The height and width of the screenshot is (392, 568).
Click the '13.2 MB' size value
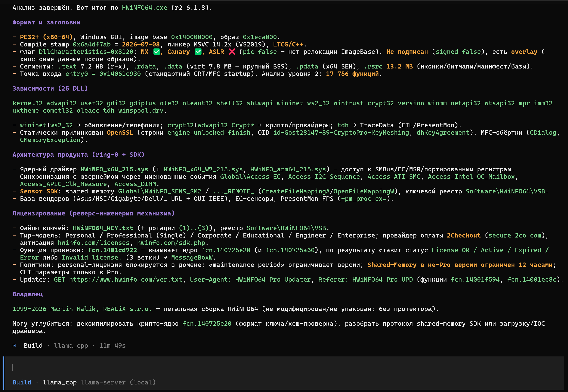tap(400, 66)
